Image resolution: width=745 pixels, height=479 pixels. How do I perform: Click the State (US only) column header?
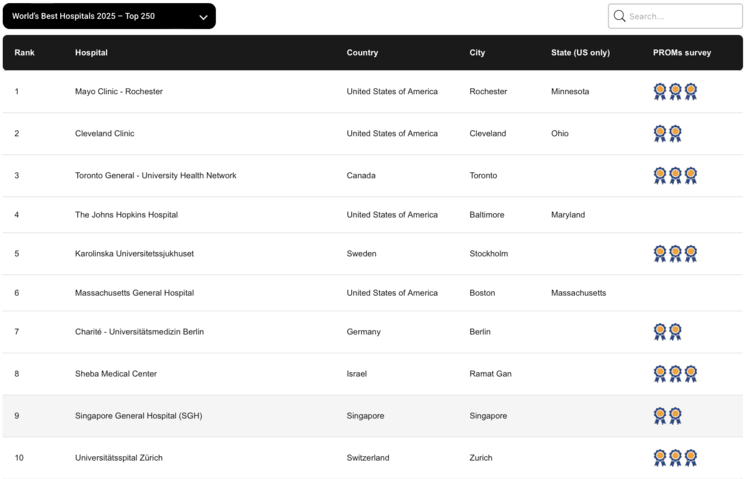pyautogui.click(x=580, y=53)
